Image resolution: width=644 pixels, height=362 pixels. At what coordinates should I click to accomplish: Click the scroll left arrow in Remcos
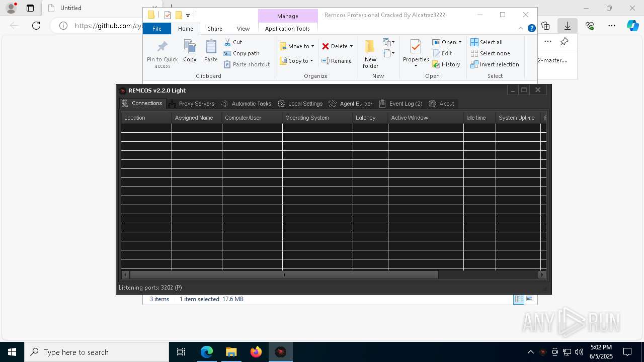pyautogui.click(x=125, y=275)
